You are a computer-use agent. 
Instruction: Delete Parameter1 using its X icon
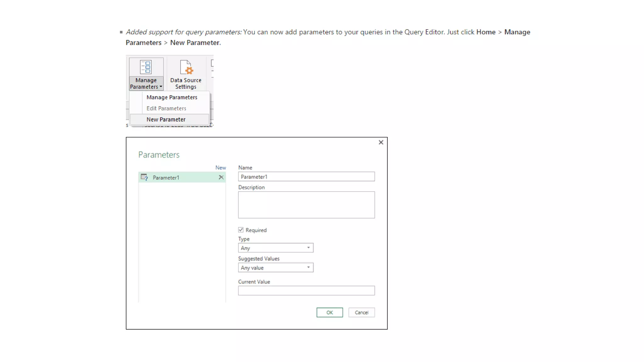221,177
